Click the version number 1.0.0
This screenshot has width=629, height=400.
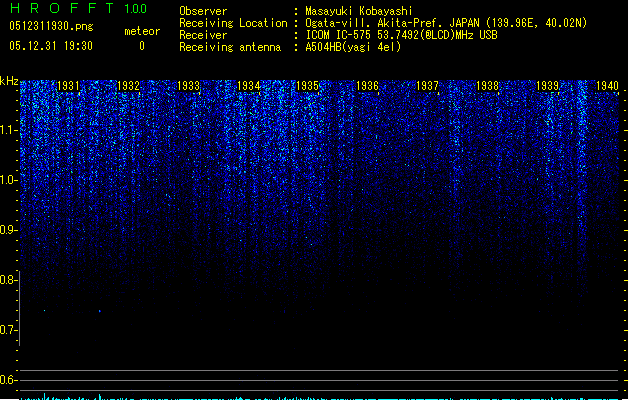(x=136, y=9)
